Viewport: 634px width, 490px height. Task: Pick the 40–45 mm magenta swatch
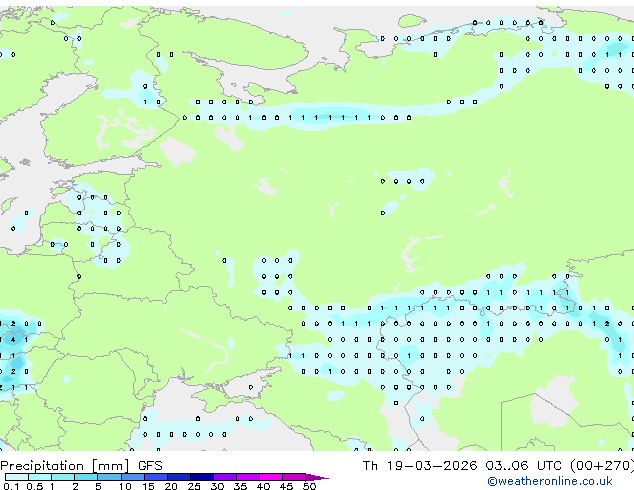tap(271, 477)
